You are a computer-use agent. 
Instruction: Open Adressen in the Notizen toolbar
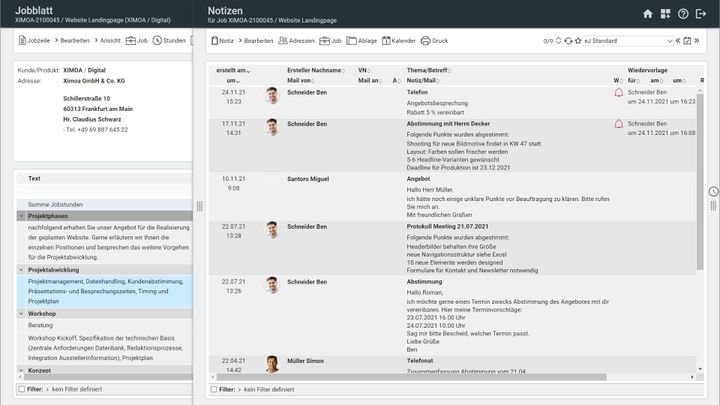(x=296, y=40)
